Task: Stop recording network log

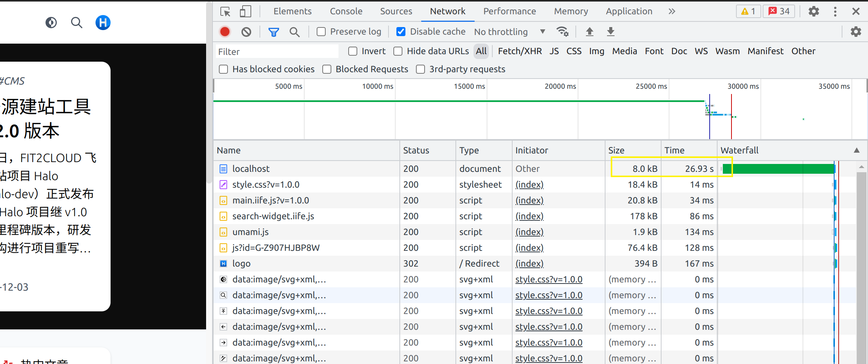Action: click(x=225, y=31)
